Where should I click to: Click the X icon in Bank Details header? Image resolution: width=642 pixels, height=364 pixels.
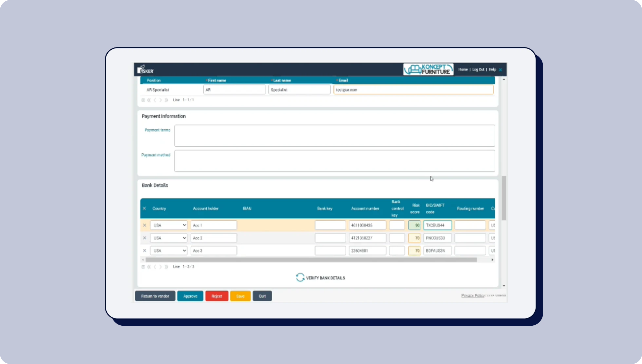point(144,208)
